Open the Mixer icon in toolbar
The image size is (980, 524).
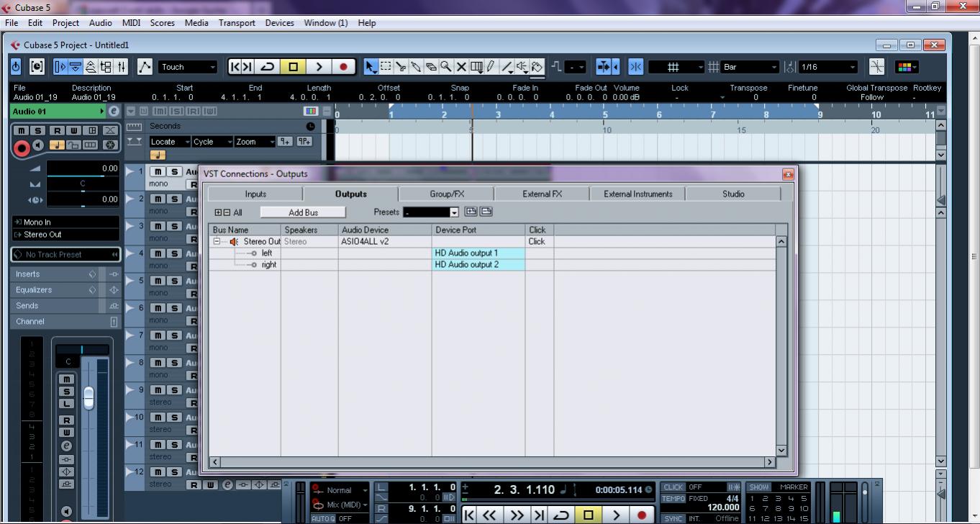[122, 67]
